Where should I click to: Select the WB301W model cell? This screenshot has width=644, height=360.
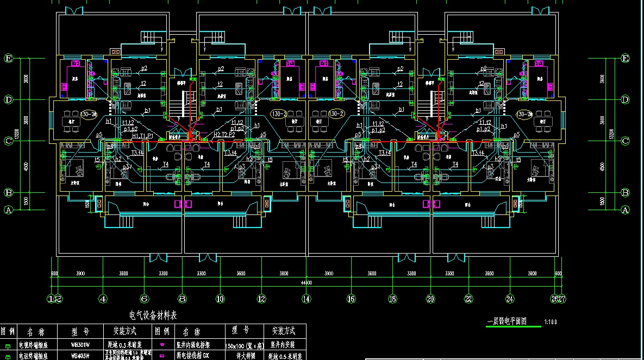click(x=80, y=345)
